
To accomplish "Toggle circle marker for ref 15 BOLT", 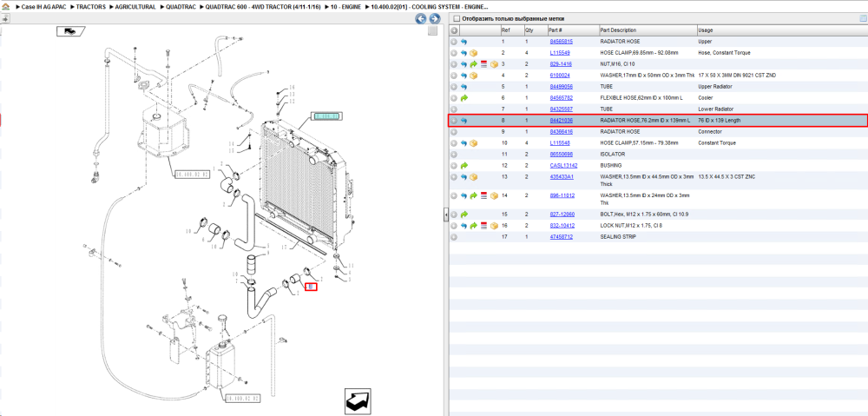I will click(x=454, y=215).
